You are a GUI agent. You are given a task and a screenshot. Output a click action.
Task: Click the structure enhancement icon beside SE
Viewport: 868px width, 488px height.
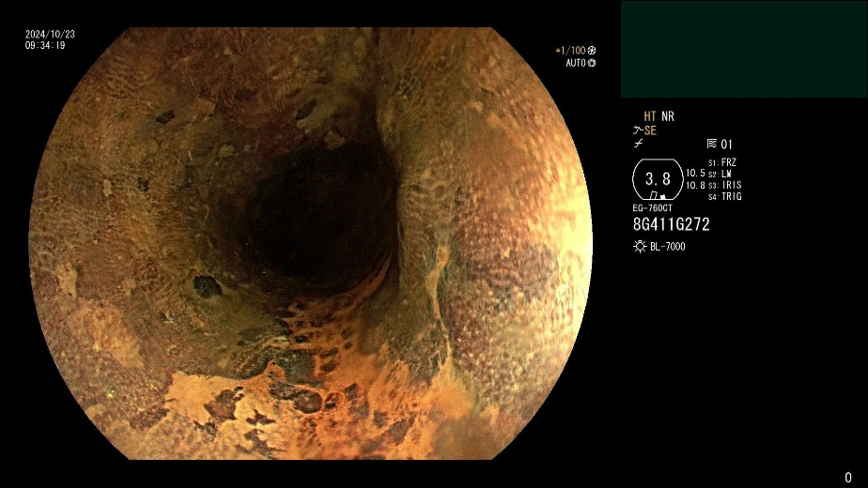point(638,130)
